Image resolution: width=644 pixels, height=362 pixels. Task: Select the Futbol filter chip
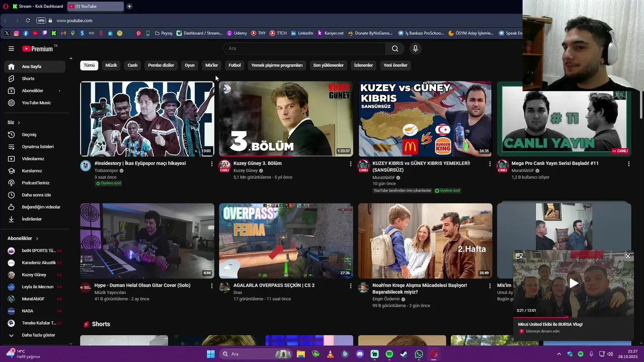tap(235, 65)
